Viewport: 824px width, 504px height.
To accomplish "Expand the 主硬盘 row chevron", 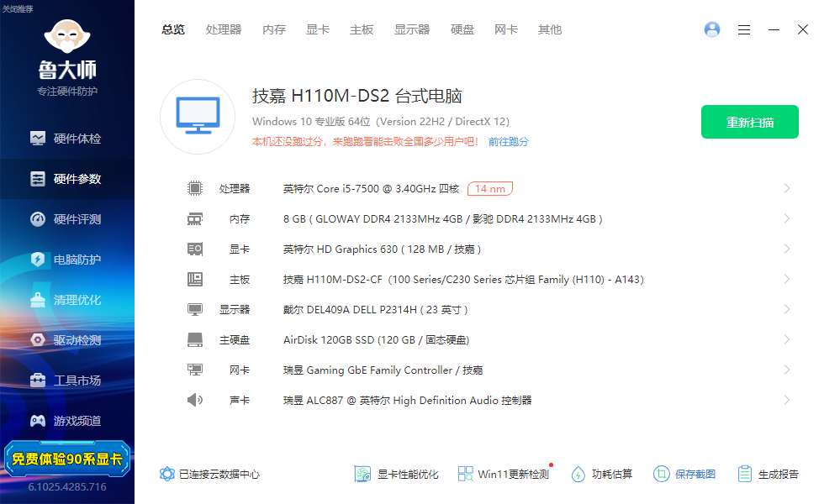I will coord(787,339).
